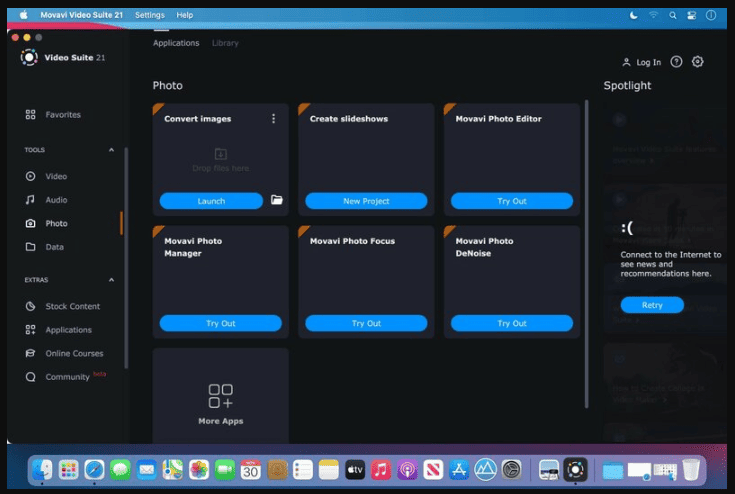The image size is (735, 494).
Task: Open Wi-Fi status in menu bar
Action: click(653, 15)
